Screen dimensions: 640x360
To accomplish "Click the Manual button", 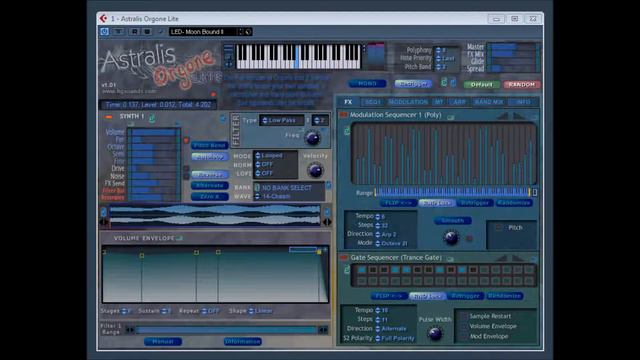I will tap(163, 341).
